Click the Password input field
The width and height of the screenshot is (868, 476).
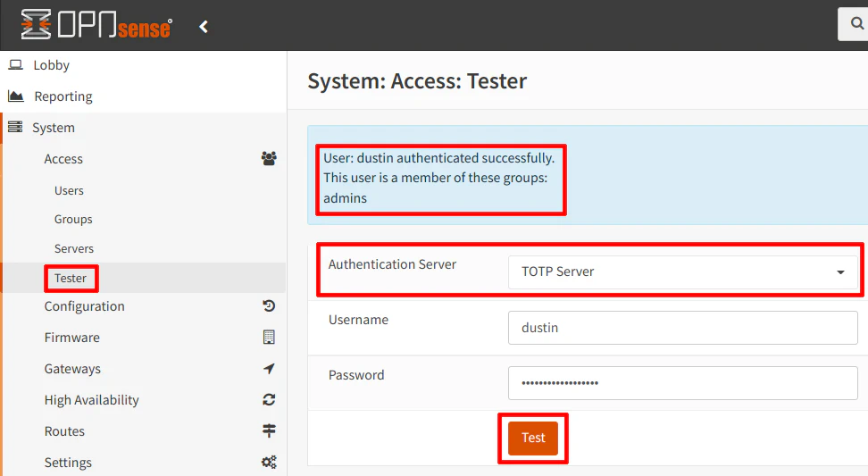pos(682,383)
